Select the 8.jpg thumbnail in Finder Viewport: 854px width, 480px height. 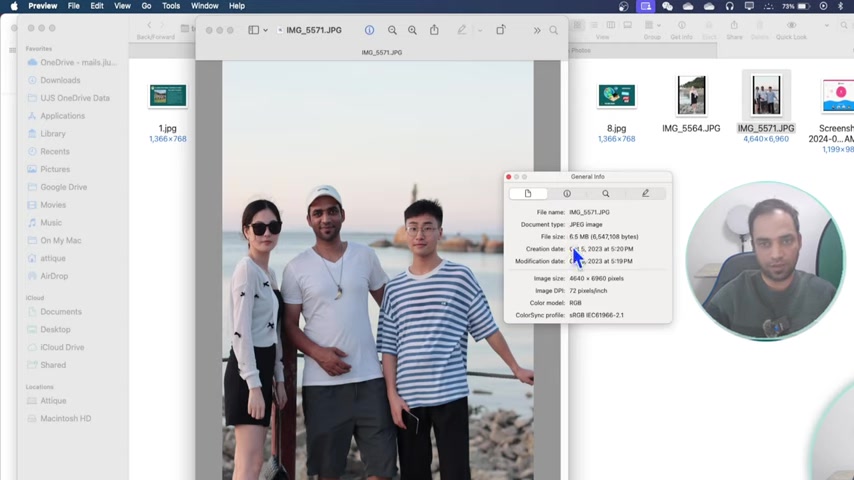point(617,96)
